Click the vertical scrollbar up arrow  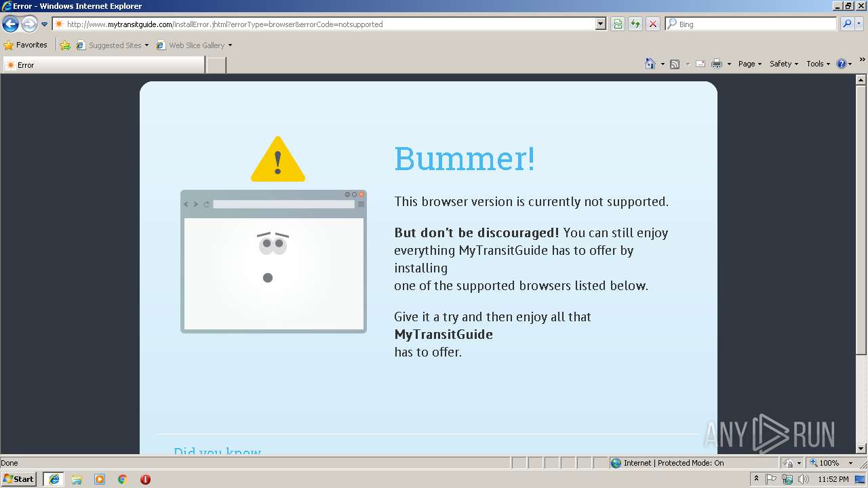tap(861, 80)
